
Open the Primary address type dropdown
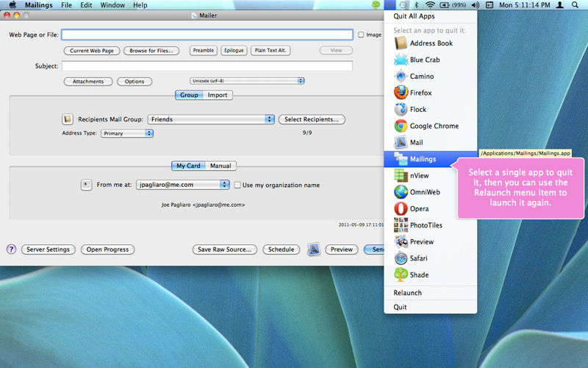[126, 133]
